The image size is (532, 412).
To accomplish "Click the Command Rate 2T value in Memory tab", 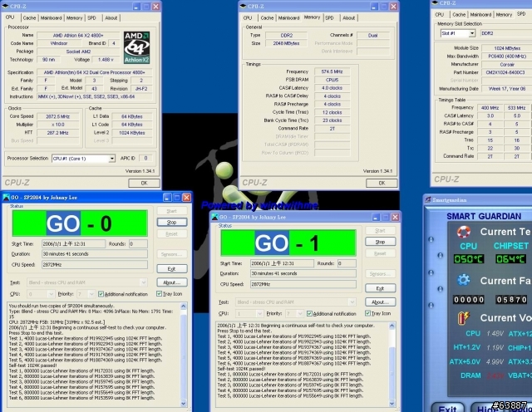I will (x=332, y=129).
